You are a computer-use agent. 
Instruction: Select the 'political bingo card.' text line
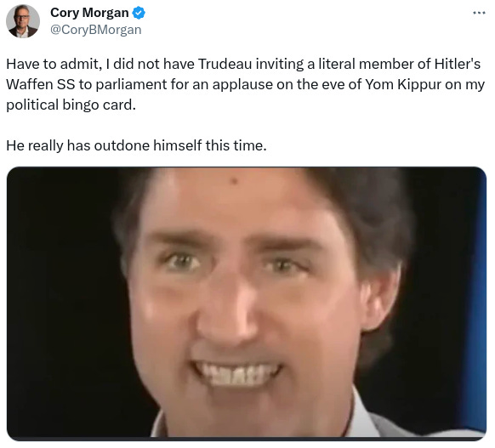coord(71,105)
